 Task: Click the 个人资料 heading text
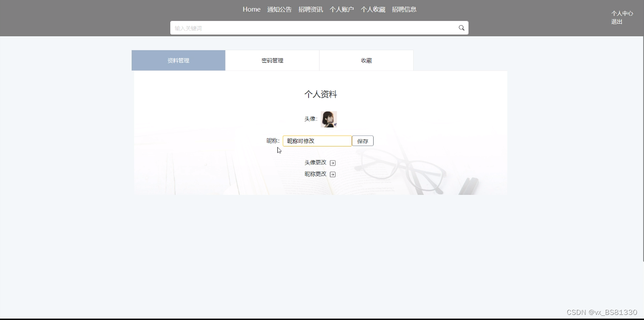pyautogui.click(x=321, y=94)
